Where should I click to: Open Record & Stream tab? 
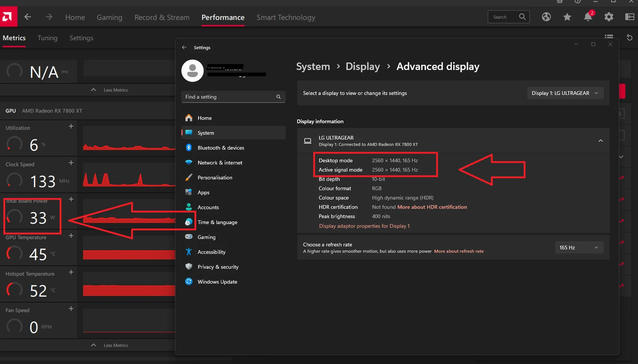click(162, 17)
